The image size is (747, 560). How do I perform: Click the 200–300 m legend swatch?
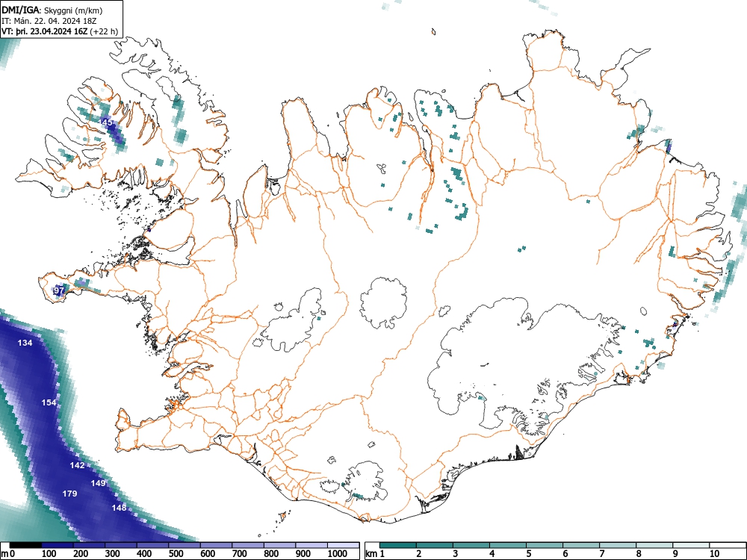[x=89, y=545]
